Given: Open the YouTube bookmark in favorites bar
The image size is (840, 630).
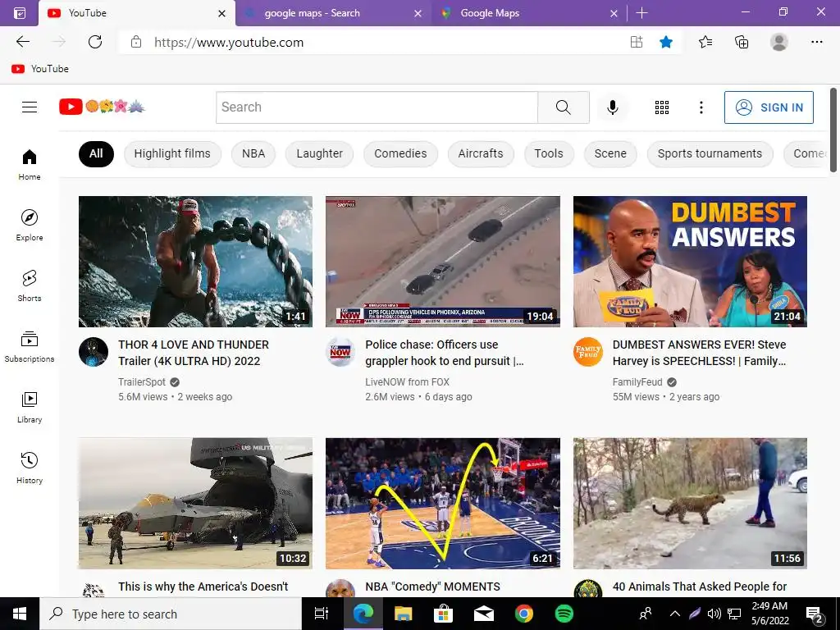Looking at the screenshot, I should click(x=40, y=69).
